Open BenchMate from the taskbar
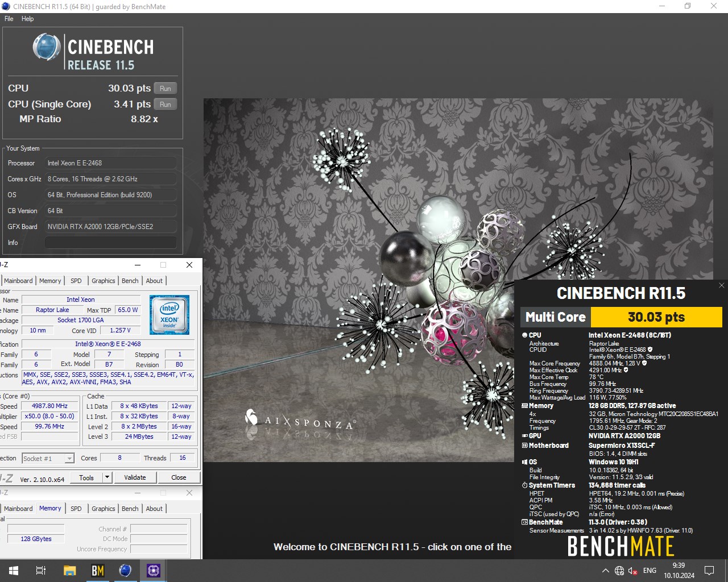This screenshot has height=582, width=728. point(98,571)
